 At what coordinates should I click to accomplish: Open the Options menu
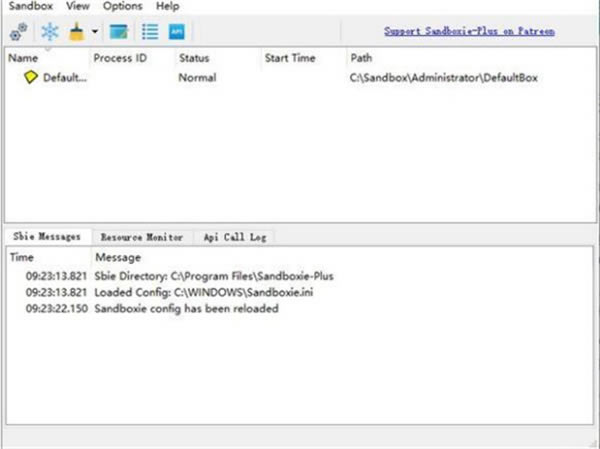click(x=122, y=6)
